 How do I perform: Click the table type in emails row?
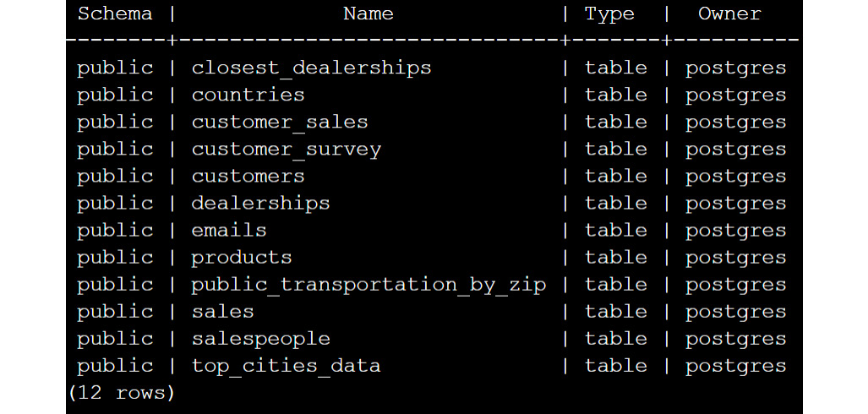click(x=615, y=231)
